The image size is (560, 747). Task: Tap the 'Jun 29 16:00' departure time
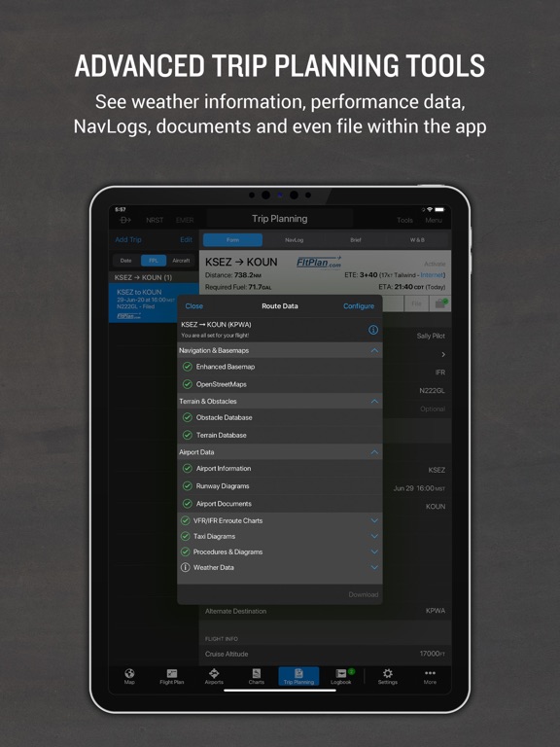pyautogui.click(x=419, y=488)
